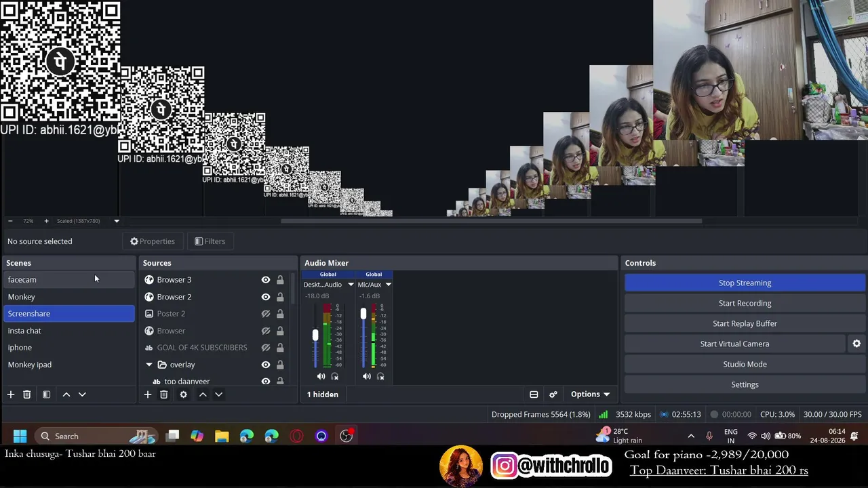The height and width of the screenshot is (488, 868).
Task: Move the selected source down
Action: tap(218, 394)
